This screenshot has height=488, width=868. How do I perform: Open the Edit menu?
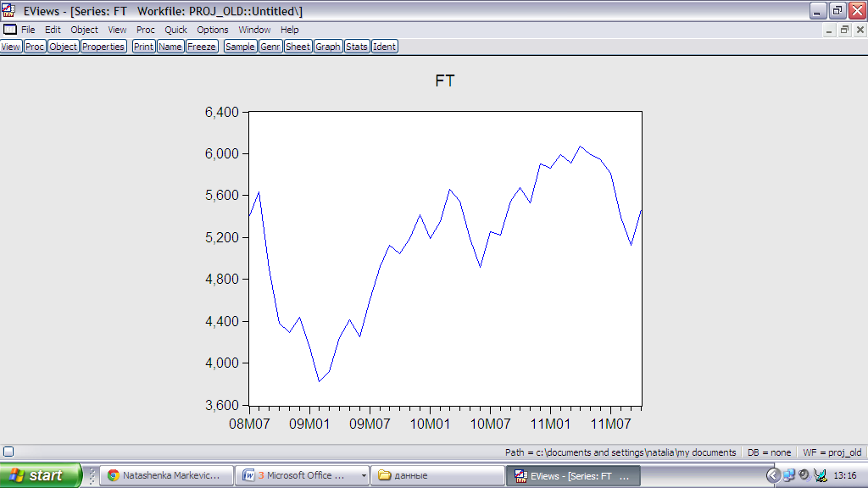(53, 30)
